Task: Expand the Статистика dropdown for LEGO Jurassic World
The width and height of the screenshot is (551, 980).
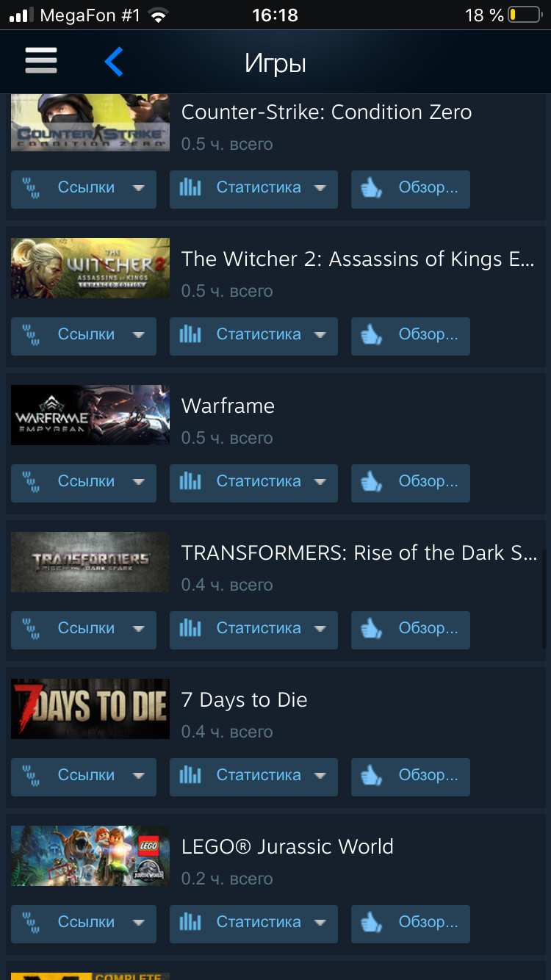Action: [x=320, y=923]
